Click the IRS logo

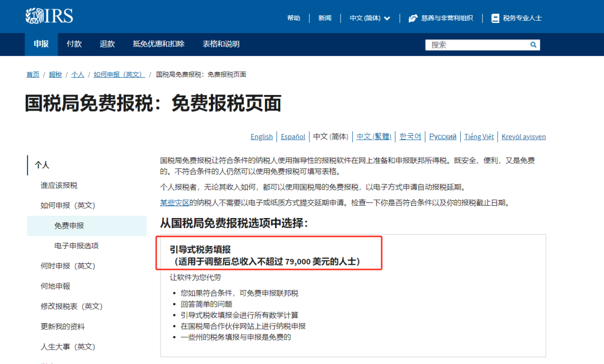(49, 16)
